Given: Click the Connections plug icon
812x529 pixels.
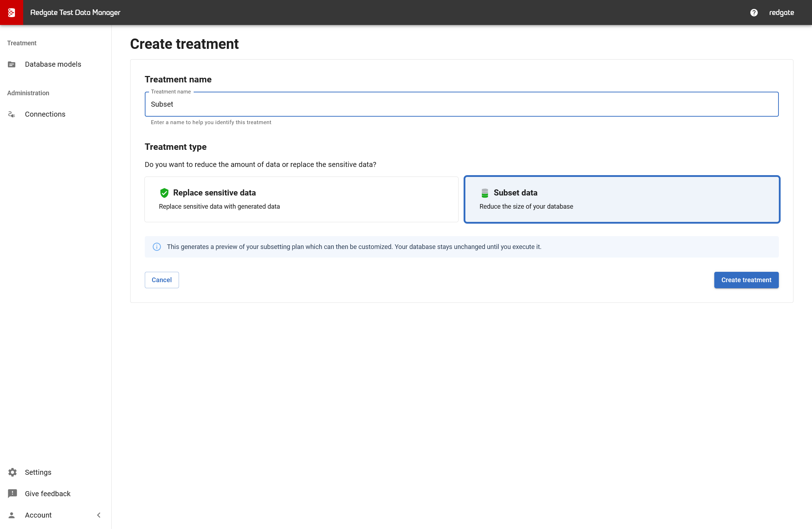Looking at the screenshot, I should click(12, 115).
